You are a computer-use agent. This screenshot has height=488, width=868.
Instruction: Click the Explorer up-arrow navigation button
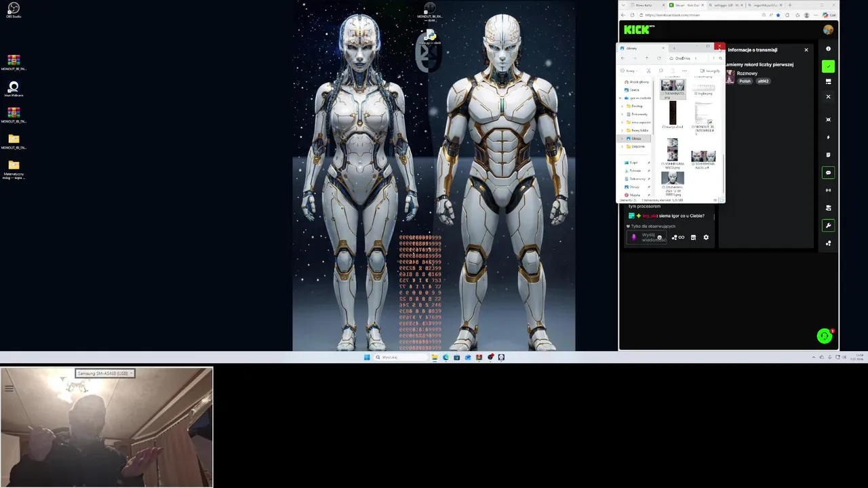(x=647, y=58)
